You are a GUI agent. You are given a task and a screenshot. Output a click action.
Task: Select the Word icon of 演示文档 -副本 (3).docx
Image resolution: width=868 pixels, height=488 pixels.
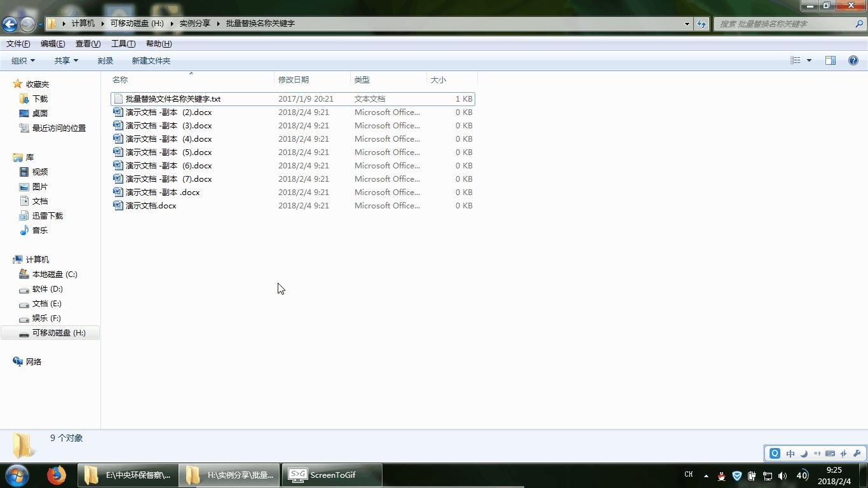[x=118, y=125]
